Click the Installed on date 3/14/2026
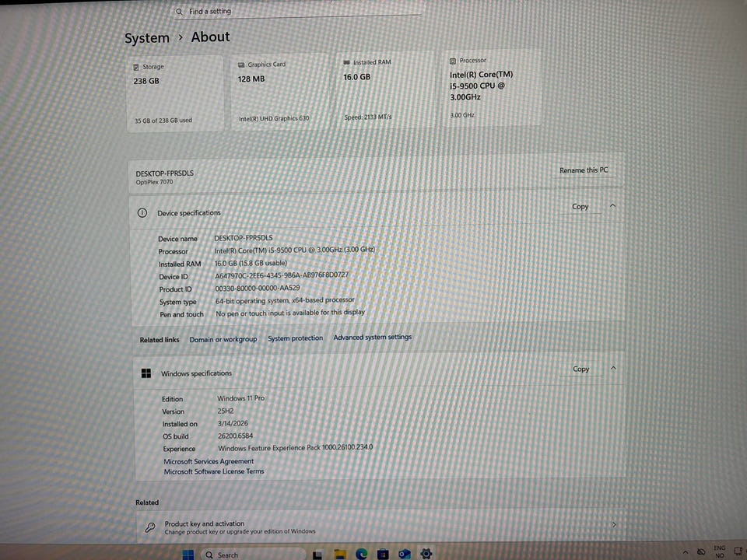The width and height of the screenshot is (747, 560). tap(233, 423)
